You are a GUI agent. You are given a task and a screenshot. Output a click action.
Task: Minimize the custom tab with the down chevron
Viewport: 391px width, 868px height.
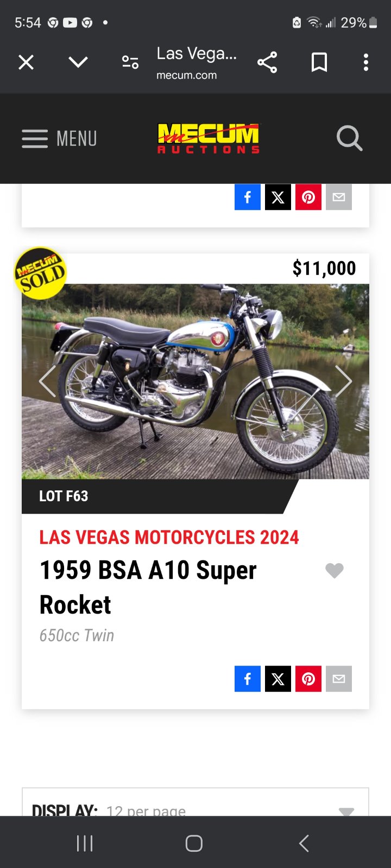click(x=78, y=62)
